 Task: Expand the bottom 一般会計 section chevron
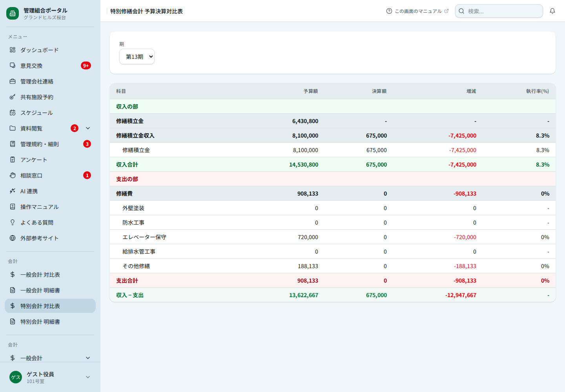pos(88,358)
